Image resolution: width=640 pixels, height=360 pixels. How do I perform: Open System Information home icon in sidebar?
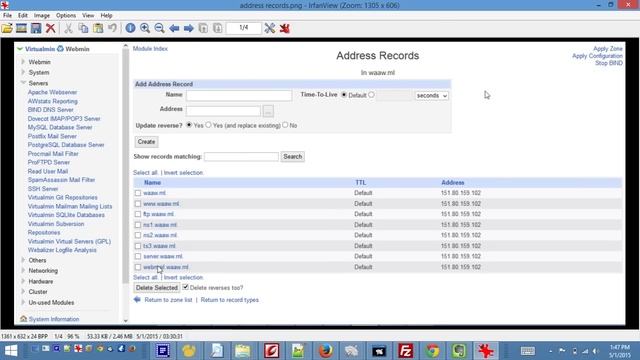click(x=23, y=319)
